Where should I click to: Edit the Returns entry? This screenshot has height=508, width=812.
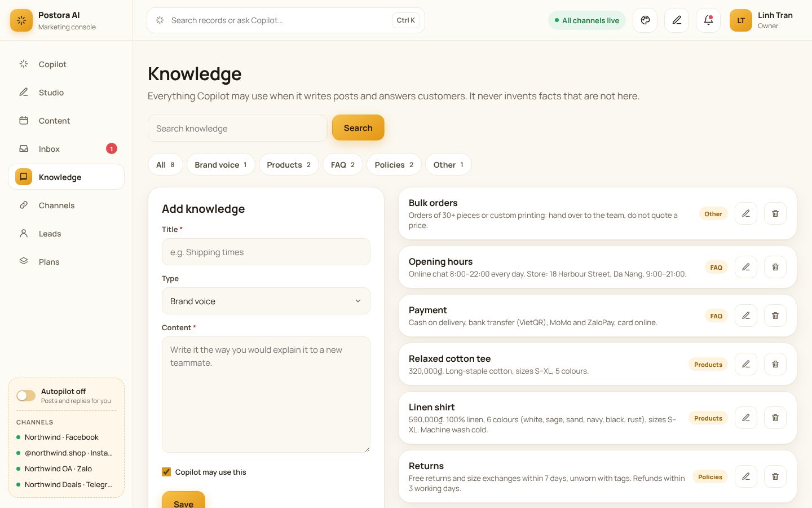[745, 476]
